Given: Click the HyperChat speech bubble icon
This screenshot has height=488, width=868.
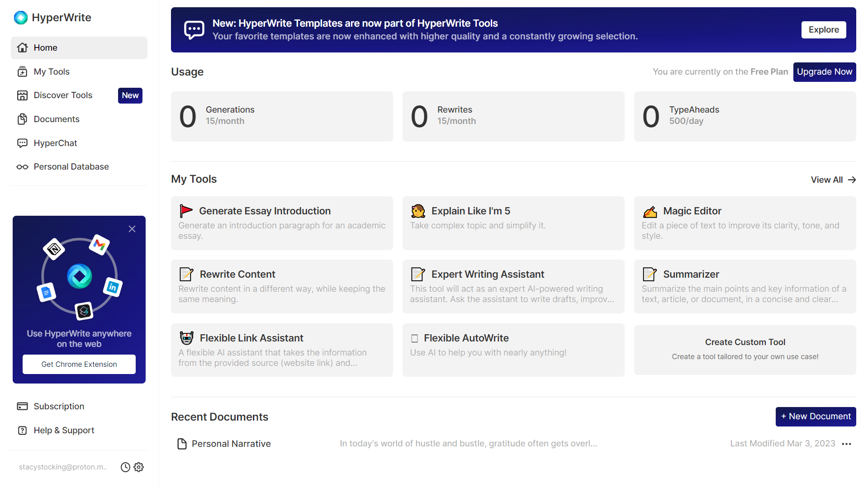Looking at the screenshot, I should (23, 143).
